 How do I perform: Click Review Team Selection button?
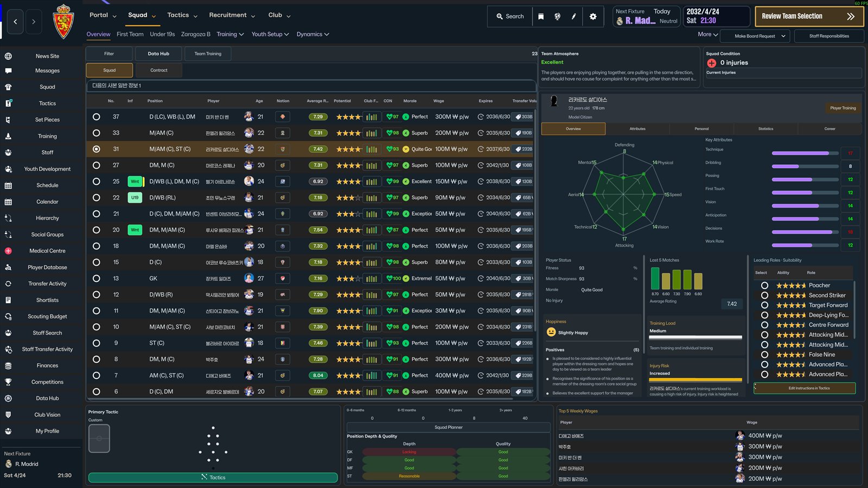click(808, 16)
